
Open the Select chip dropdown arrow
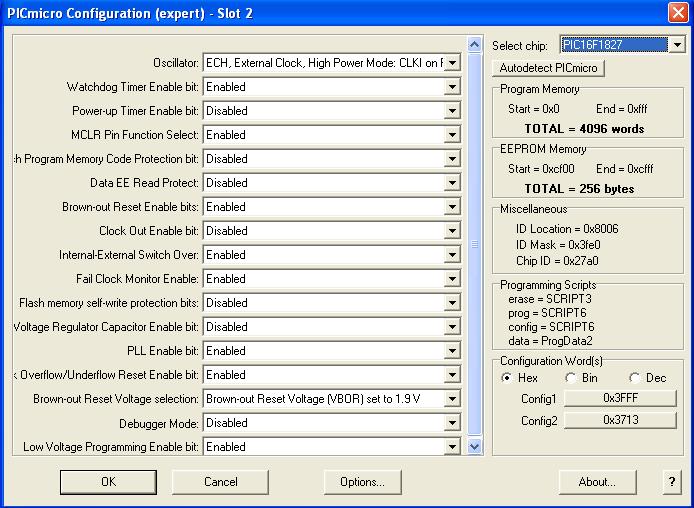tap(677, 45)
